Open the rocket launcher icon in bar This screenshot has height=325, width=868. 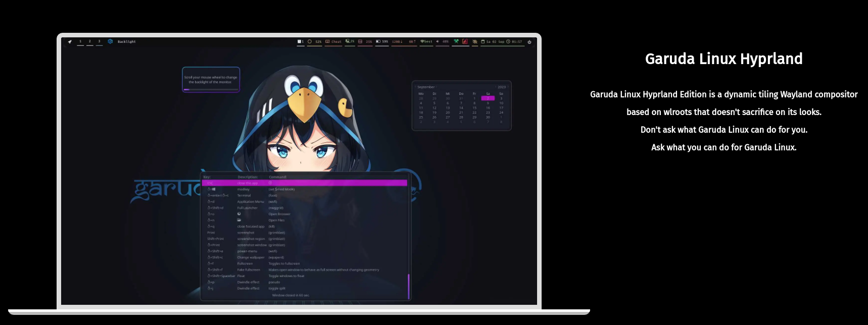70,42
